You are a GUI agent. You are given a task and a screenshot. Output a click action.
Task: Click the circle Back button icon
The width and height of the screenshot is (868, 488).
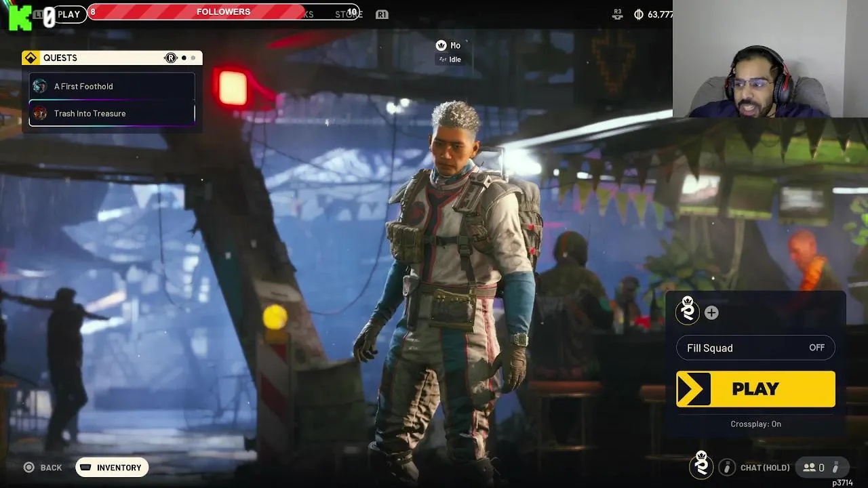click(x=28, y=467)
